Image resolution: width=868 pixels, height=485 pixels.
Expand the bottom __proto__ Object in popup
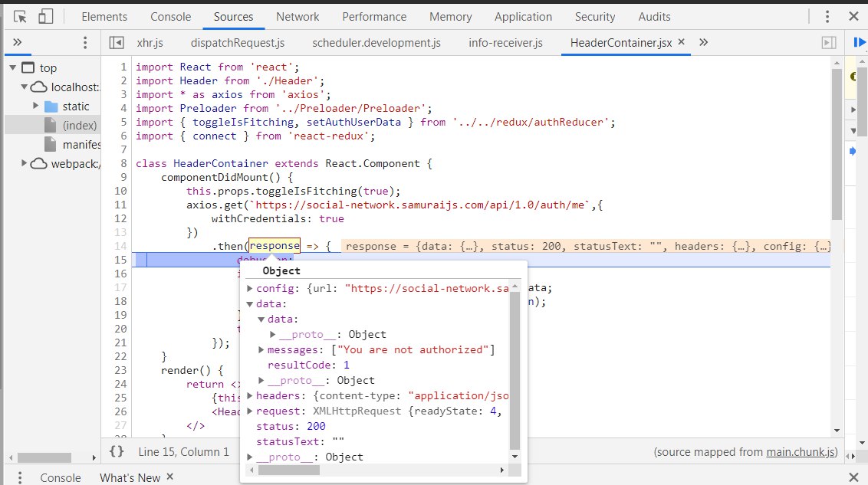(x=250, y=457)
